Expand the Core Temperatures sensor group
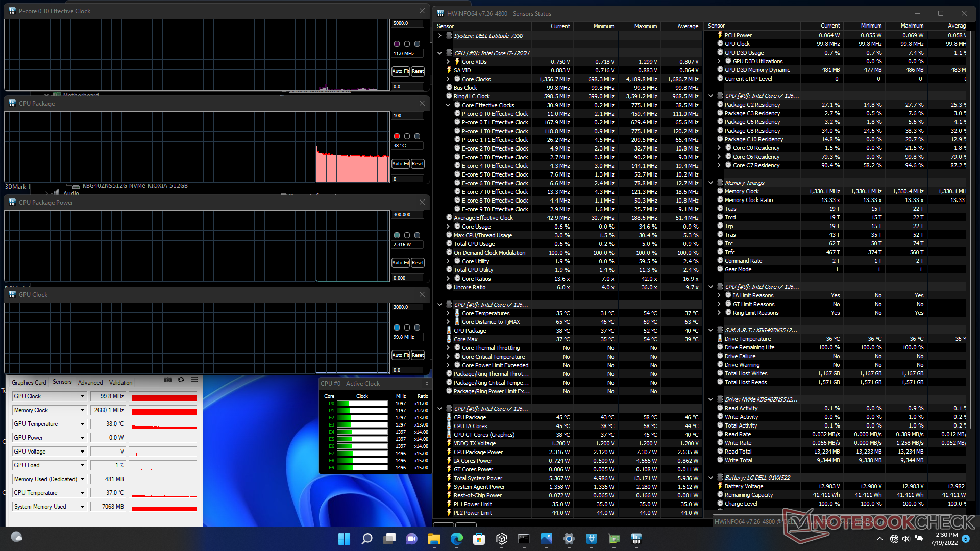Screen dimensions: 980x551 click(x=448, y=313)
